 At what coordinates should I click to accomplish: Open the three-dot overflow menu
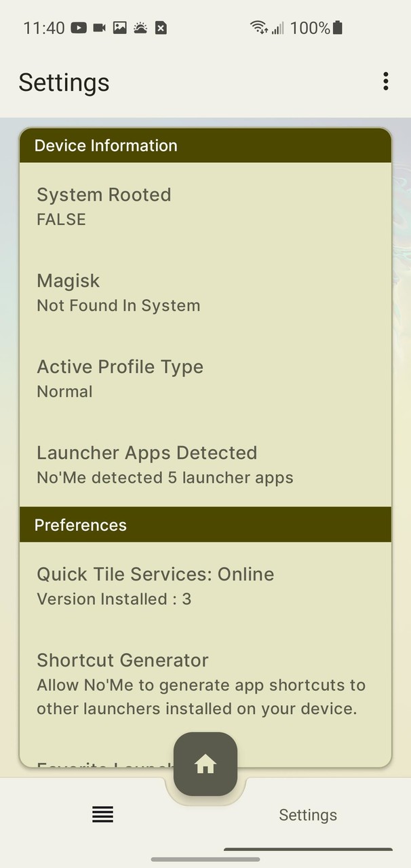(x=385, y=81)
